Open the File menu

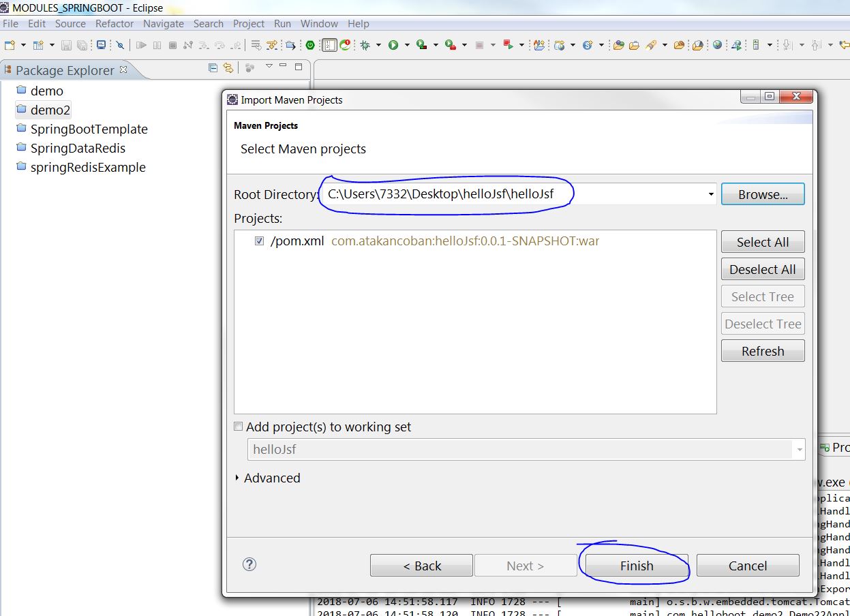[10, 24]
